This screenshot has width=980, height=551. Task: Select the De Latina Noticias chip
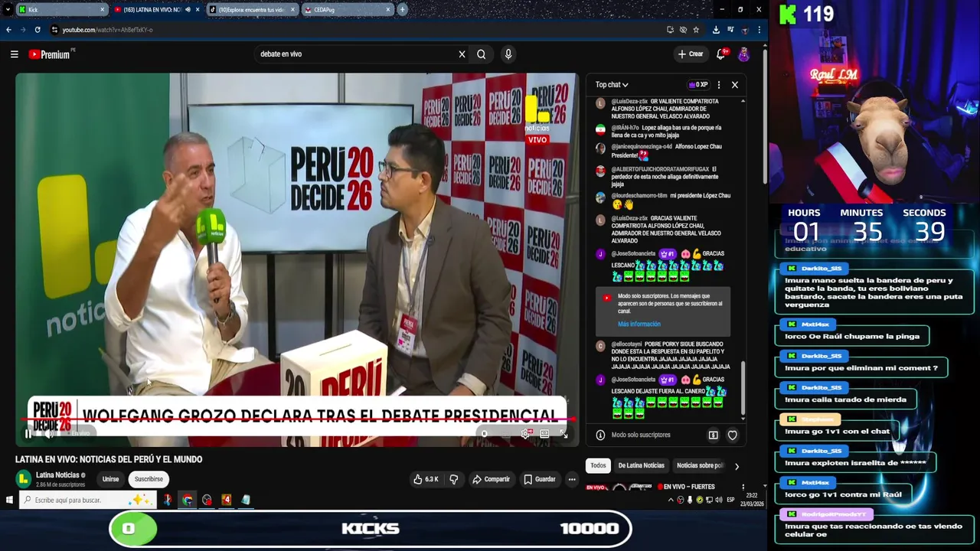[x=641, y=465]
